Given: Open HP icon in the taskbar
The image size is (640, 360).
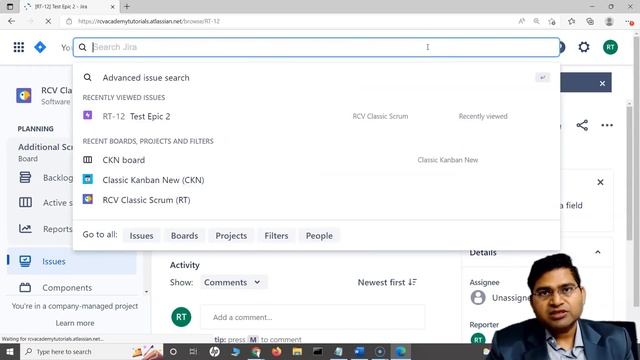Looking at the screenshot, I should pos(214,351).
